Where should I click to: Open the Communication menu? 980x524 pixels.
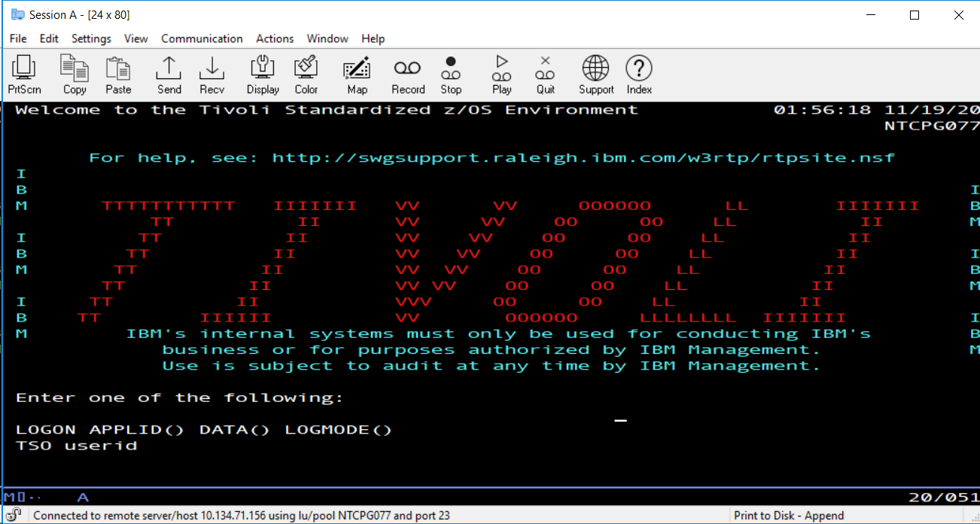point(202,38)
